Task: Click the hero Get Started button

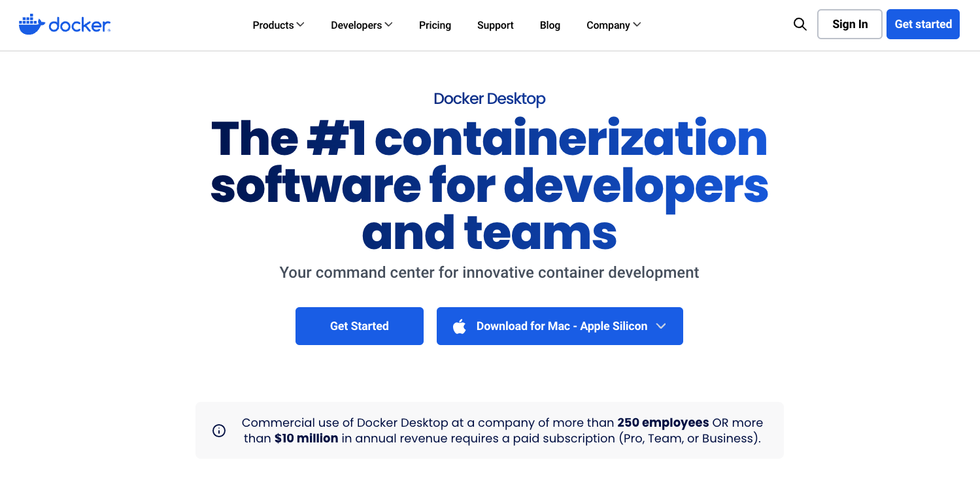Action: click(360, 326)
